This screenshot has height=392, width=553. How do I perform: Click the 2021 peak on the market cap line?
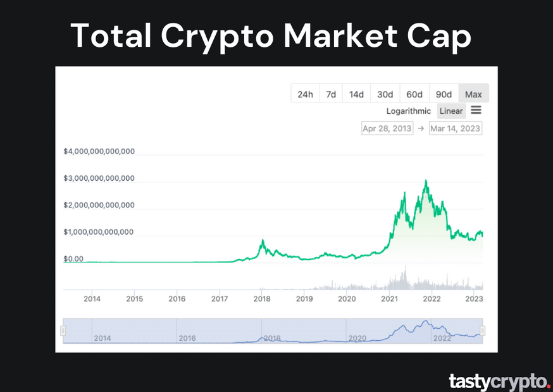tap(426, 180)
